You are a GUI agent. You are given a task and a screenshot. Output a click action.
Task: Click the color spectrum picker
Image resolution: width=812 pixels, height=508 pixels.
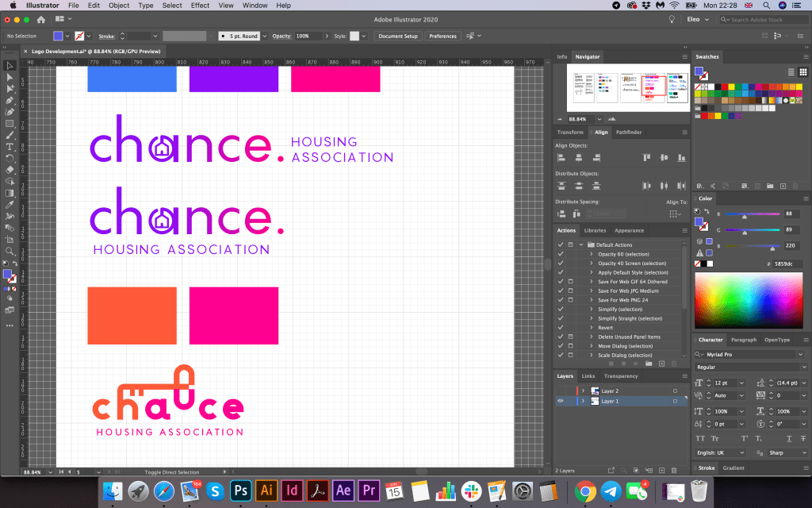pos(748,301)
